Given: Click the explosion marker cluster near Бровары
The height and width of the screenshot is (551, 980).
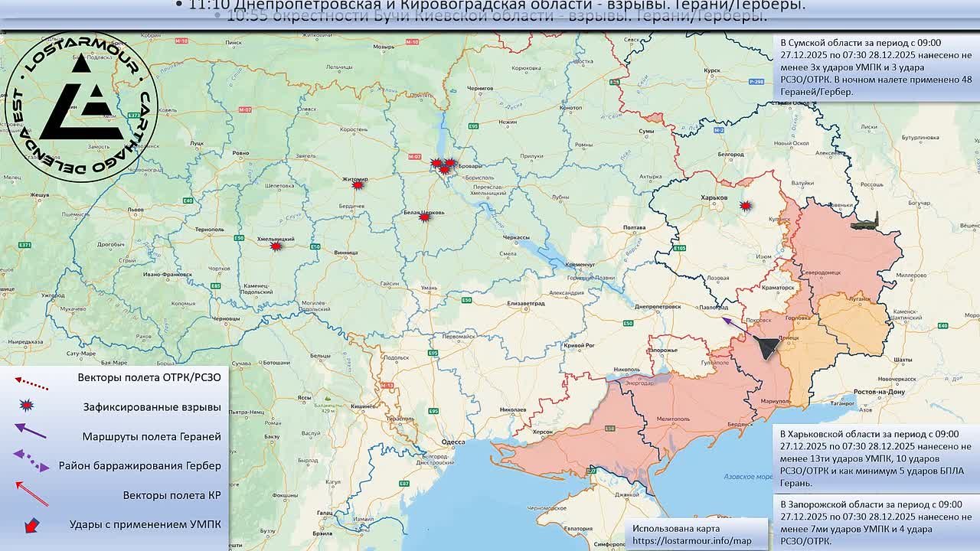Looking at the screenshot, I should pos(443,165).
